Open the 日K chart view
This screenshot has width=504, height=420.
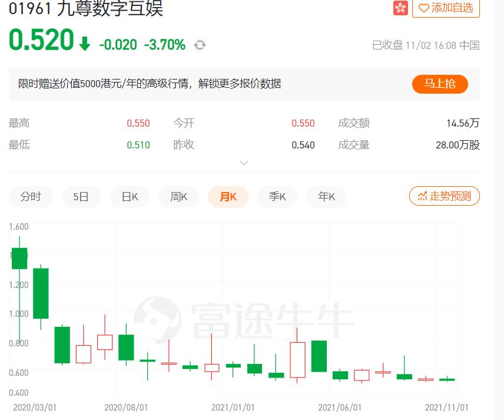pyautogui.click(x=130, y=197)
